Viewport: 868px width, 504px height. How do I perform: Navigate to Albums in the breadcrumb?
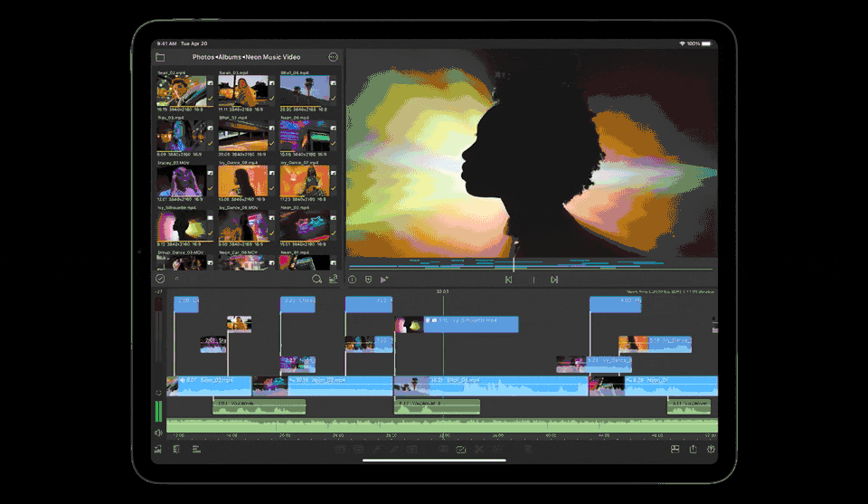229,57
